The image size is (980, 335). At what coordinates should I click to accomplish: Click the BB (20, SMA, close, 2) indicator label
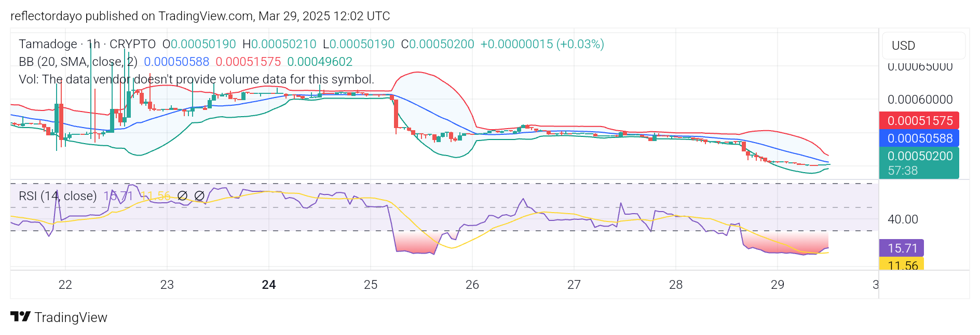click(78, 62)
